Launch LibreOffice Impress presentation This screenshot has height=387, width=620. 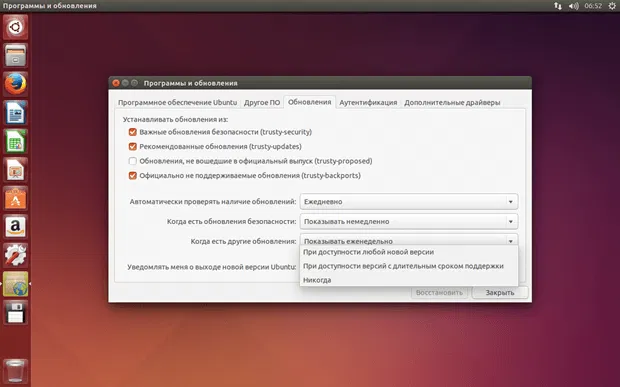pyautogui.click(x=15, y=170)
